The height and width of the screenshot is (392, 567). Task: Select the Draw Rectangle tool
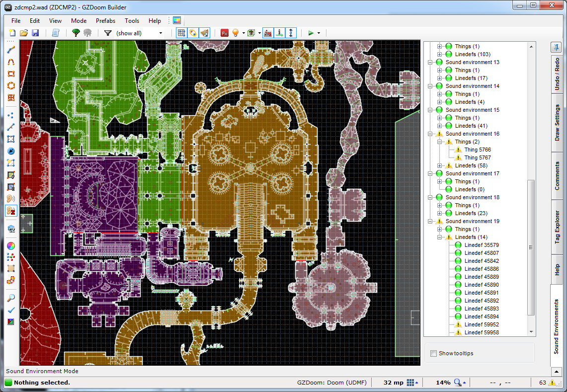(11, 74)
